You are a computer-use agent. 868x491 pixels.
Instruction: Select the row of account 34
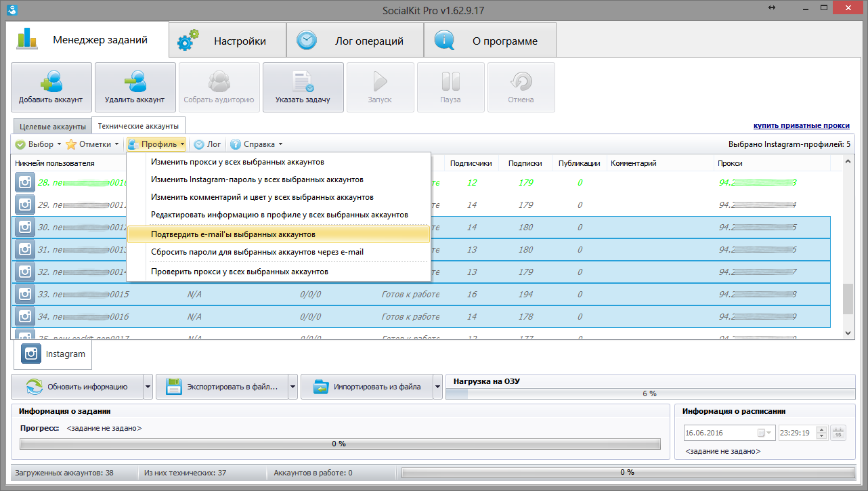pyautogui.click(x=421, y=317)
